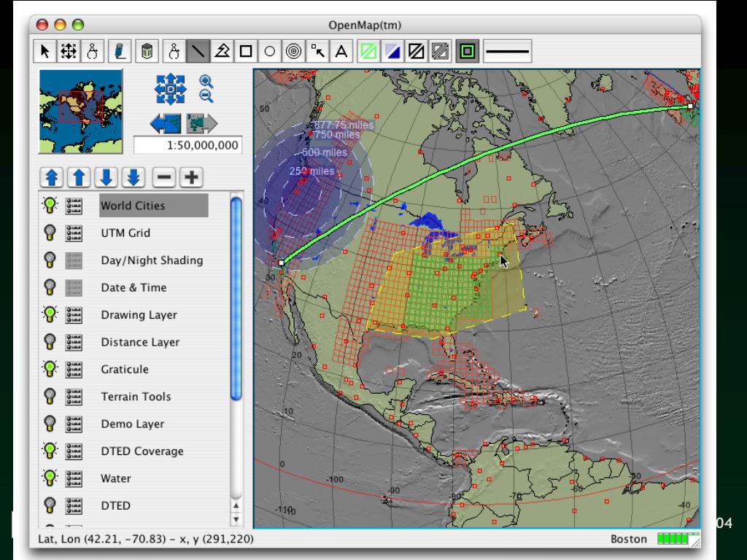Open the Drawing Layer palette
The height and width of the screenshot is (560, 747).
click(74, 315)
